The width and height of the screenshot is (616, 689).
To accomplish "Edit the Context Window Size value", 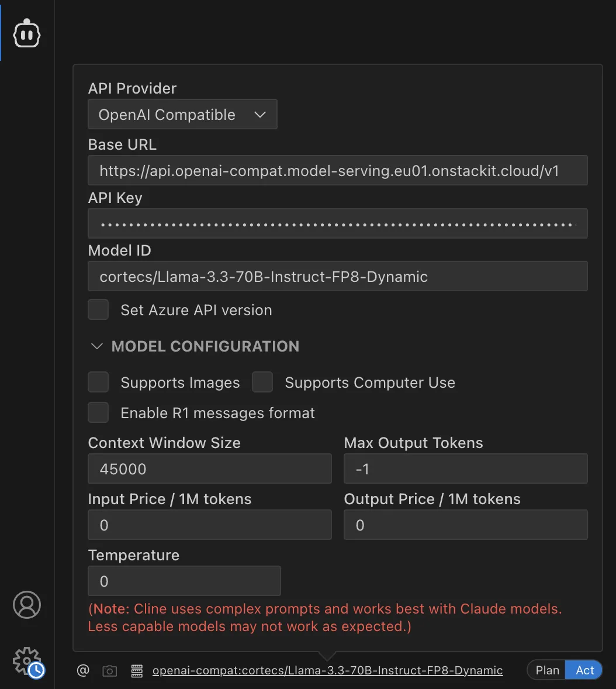I will click(209, 468).
